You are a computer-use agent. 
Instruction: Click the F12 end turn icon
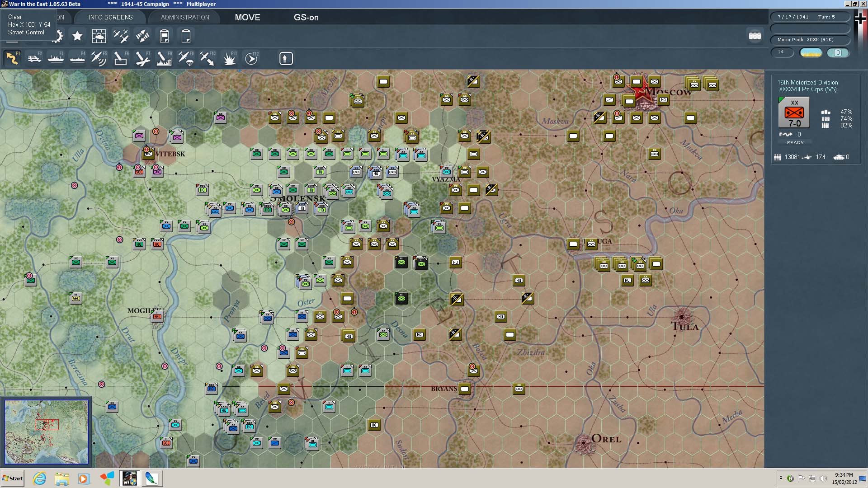click(x=251, y=58)
